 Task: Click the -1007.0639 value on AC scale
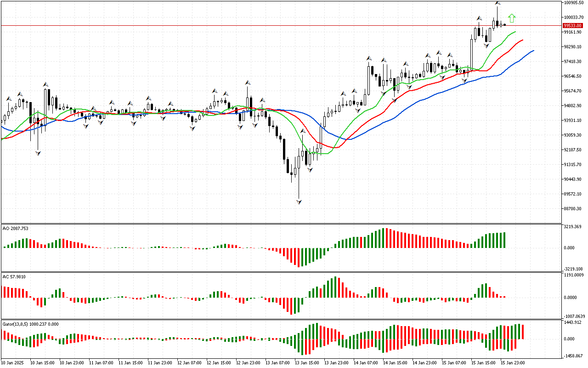click(x=574, y=316)
